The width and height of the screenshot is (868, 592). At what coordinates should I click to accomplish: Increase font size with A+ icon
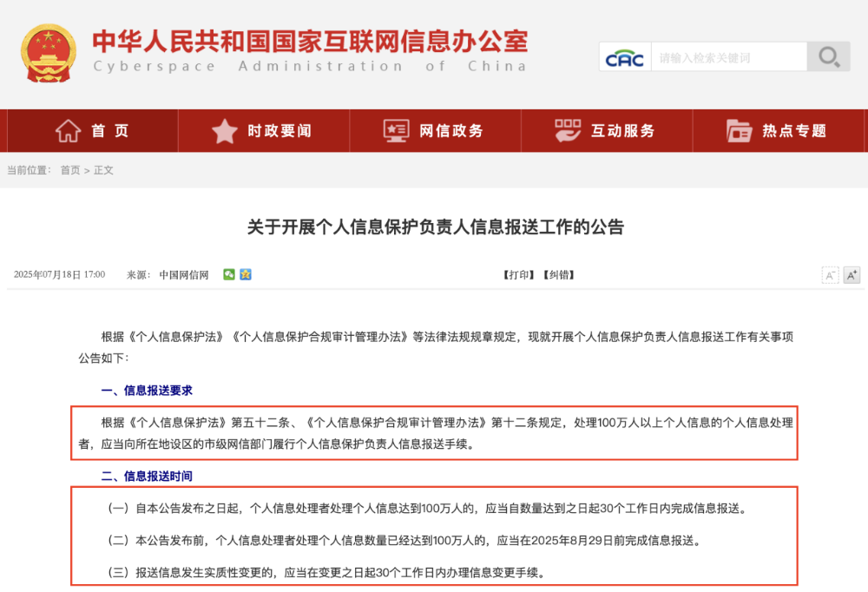tap(852, 274)
